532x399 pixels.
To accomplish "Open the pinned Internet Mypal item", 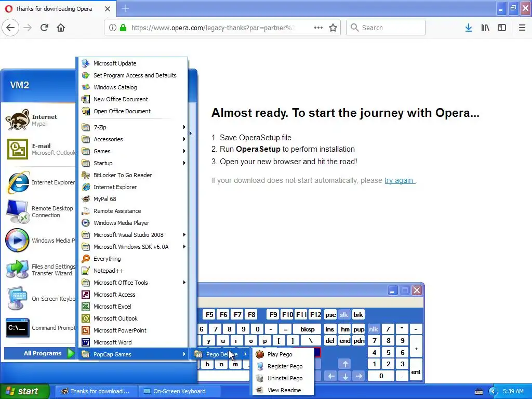I will coord(39,120).
